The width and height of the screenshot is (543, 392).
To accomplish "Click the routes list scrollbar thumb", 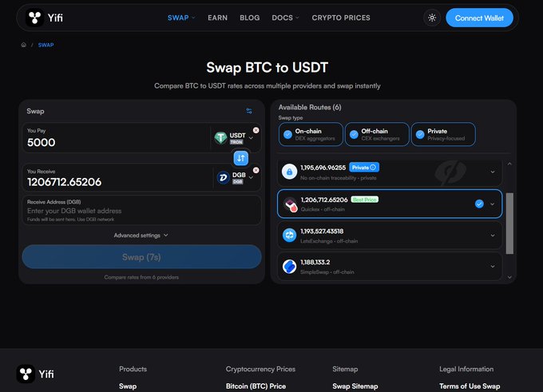I will [x=509, y=224].
